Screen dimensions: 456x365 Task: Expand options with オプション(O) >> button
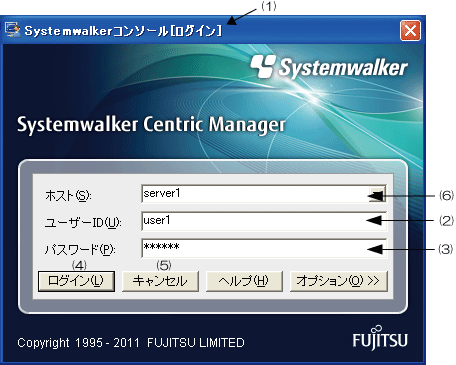(339, 281)
